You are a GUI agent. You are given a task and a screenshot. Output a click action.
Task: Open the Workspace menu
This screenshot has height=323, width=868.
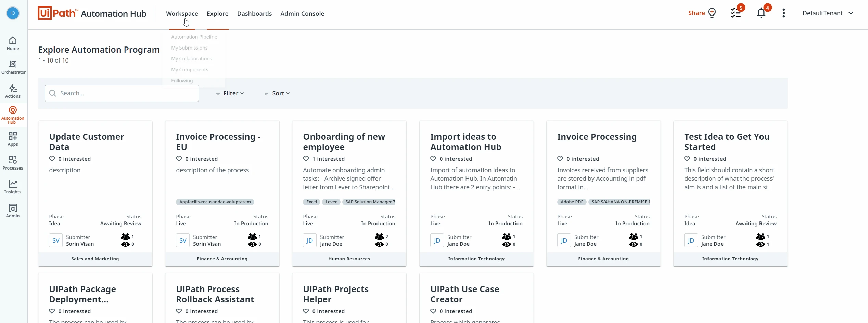182,14
